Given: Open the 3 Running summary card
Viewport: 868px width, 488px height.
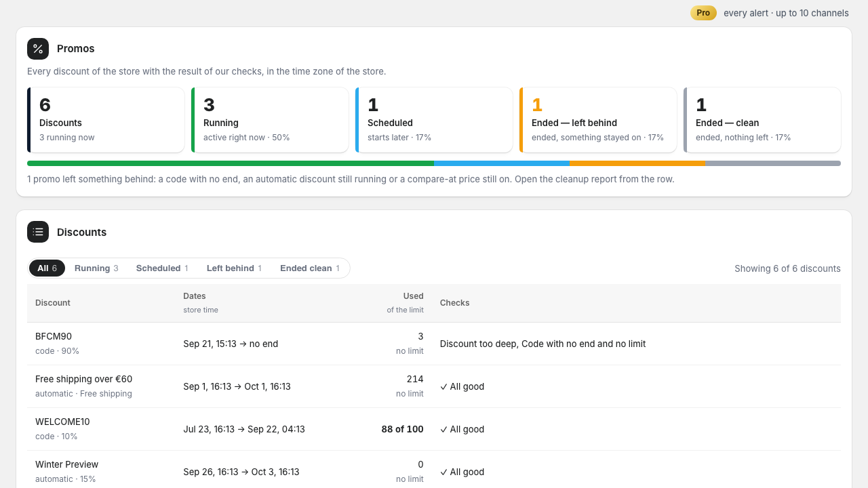Looking at the screenshot, I should 270,120.
